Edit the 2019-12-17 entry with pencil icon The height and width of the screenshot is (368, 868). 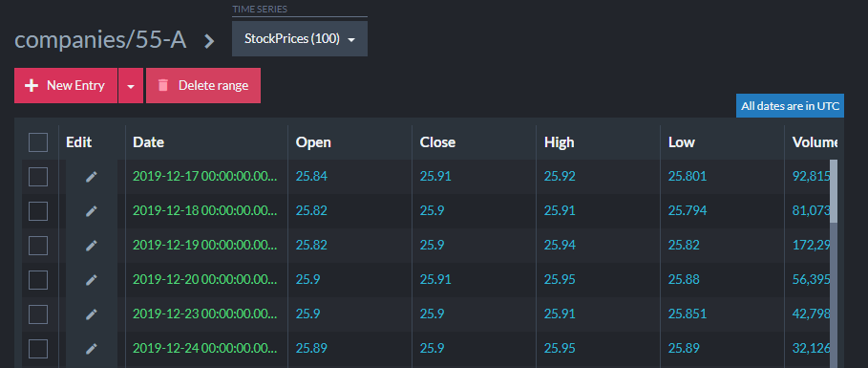[92, 177]
